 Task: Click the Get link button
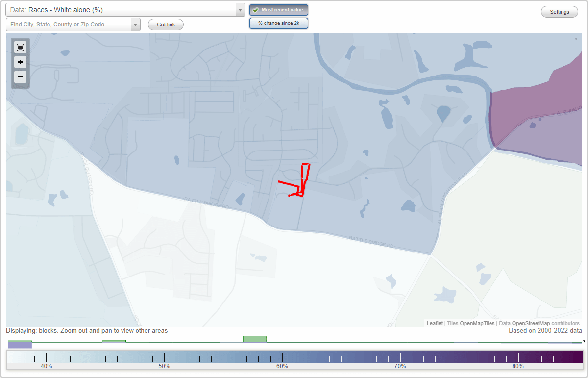(x=166, y=25)
